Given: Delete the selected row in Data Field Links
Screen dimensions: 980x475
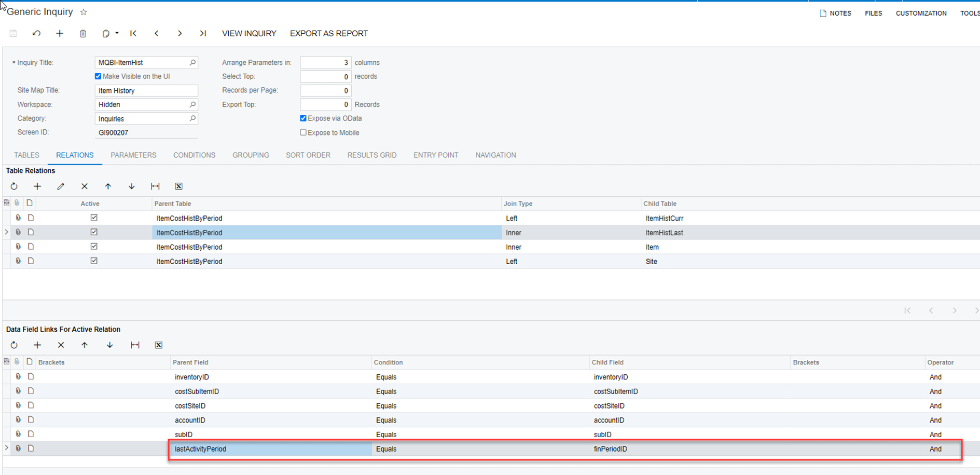Looking at the screenshot, I should pyautogui.click(x=61, y=345).
